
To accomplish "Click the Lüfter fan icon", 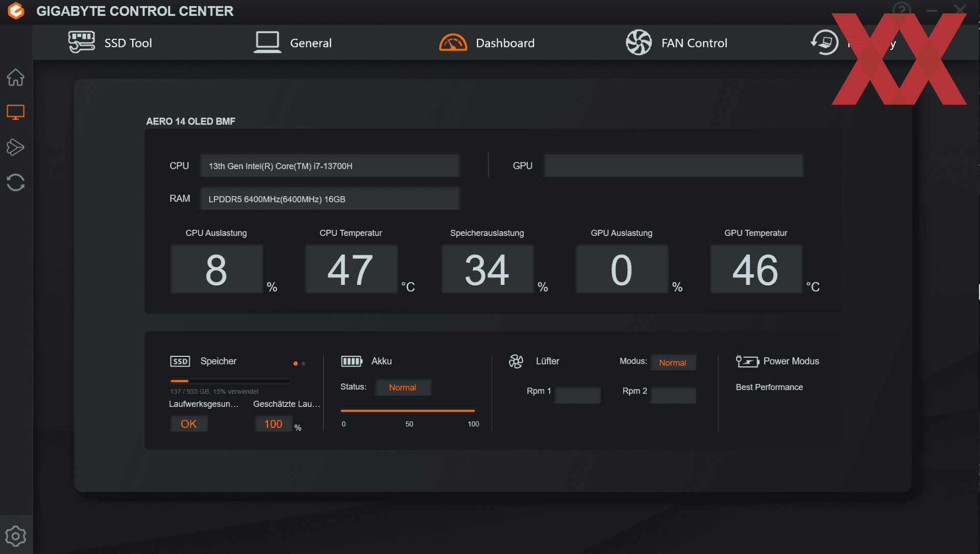I will coord(516,362).
